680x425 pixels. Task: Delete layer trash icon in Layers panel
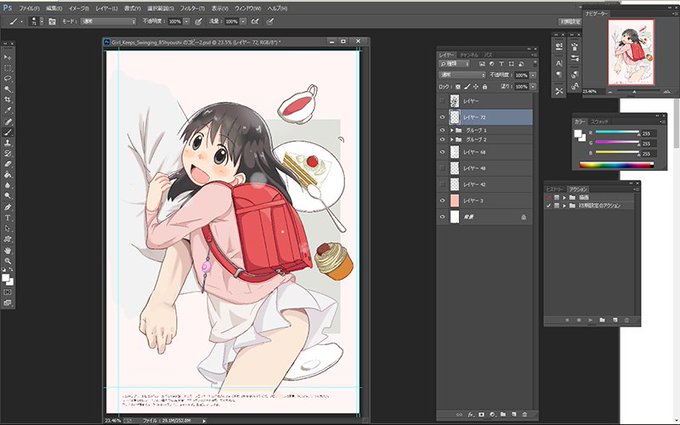pyautogui.click(x=525, y=414)
